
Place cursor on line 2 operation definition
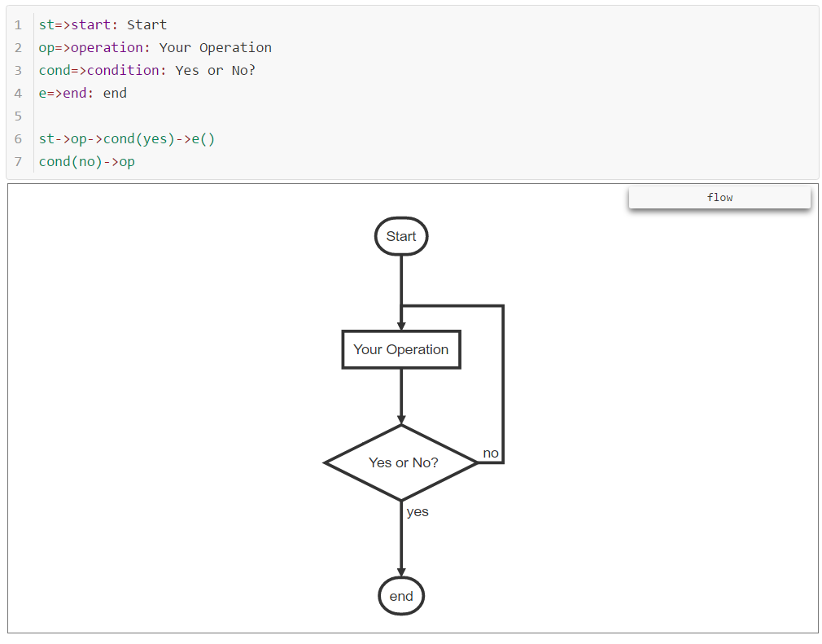coord(155,47)
